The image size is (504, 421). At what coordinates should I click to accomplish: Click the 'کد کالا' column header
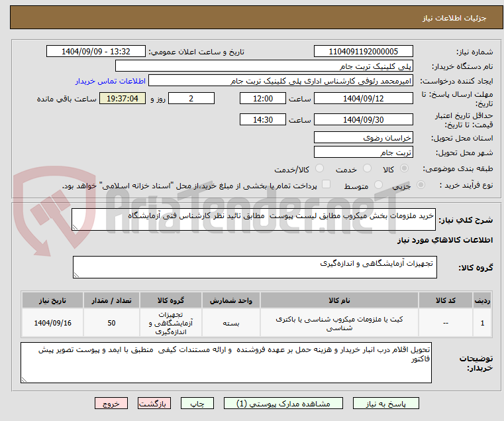(x=446, y=300)
